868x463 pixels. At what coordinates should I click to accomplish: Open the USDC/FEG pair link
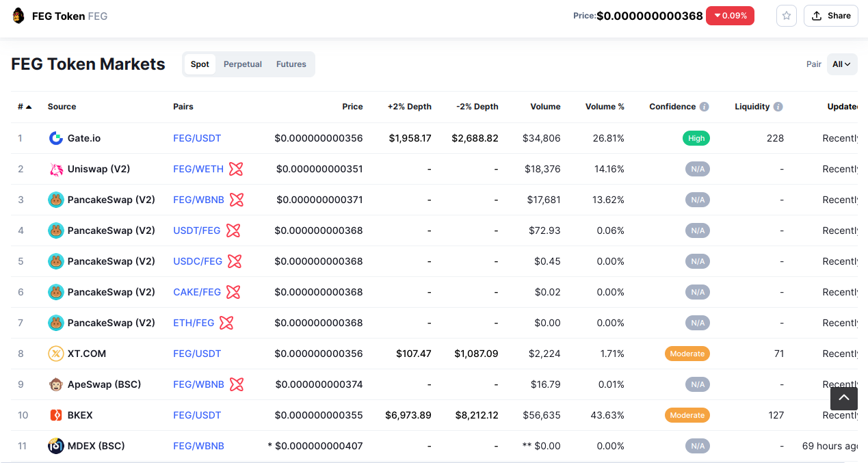[x=198, y=261]
